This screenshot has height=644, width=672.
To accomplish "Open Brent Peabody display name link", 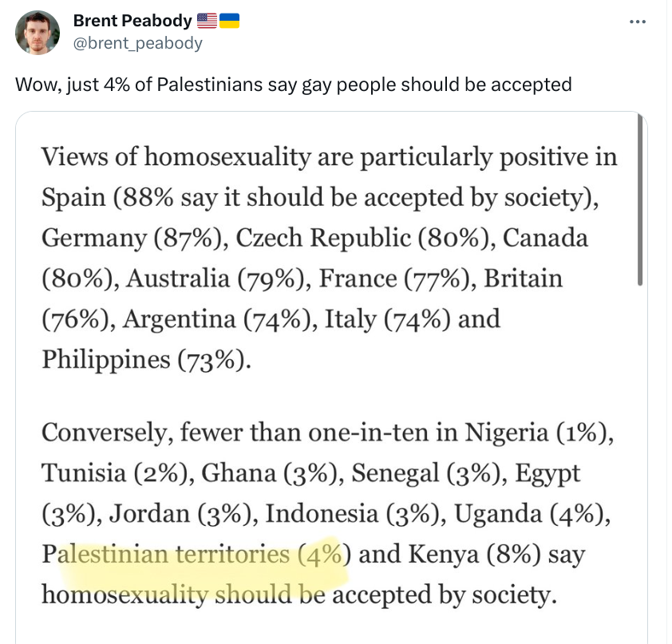I will (132, 21).
